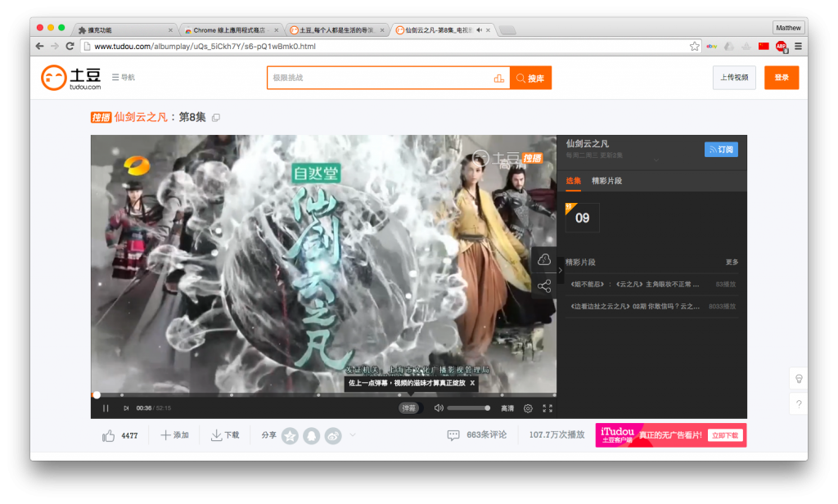
Task: Open a new tab button
Action: [x=507, y=30]
